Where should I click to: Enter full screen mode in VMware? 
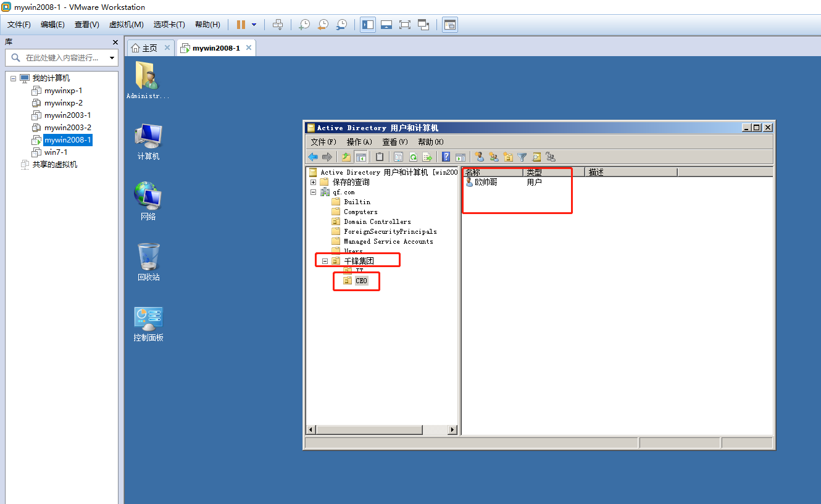tap(405, 25)
